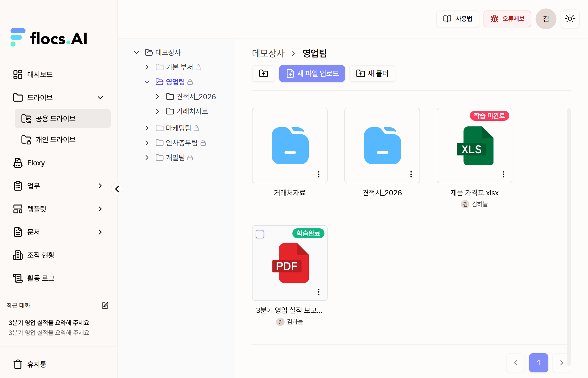
Task: Select 견적서_2026 label in tree
Action: [x=196, y=97]
